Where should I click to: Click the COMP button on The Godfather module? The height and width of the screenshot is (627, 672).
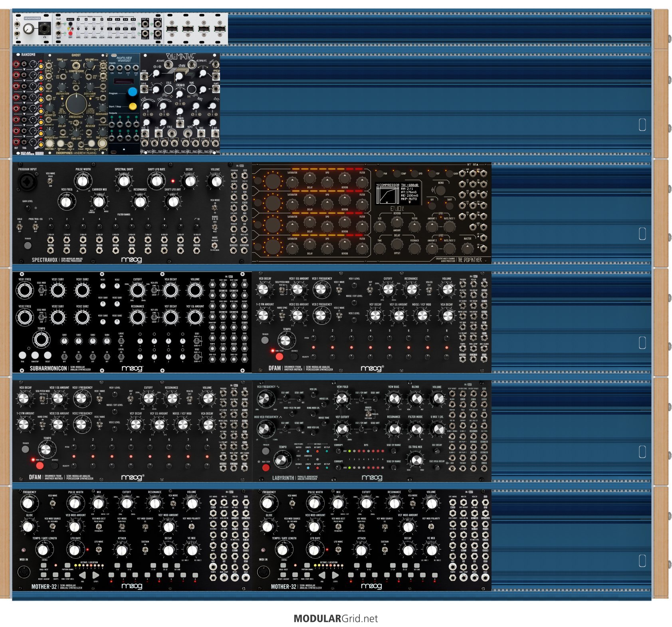coord(397,174)
